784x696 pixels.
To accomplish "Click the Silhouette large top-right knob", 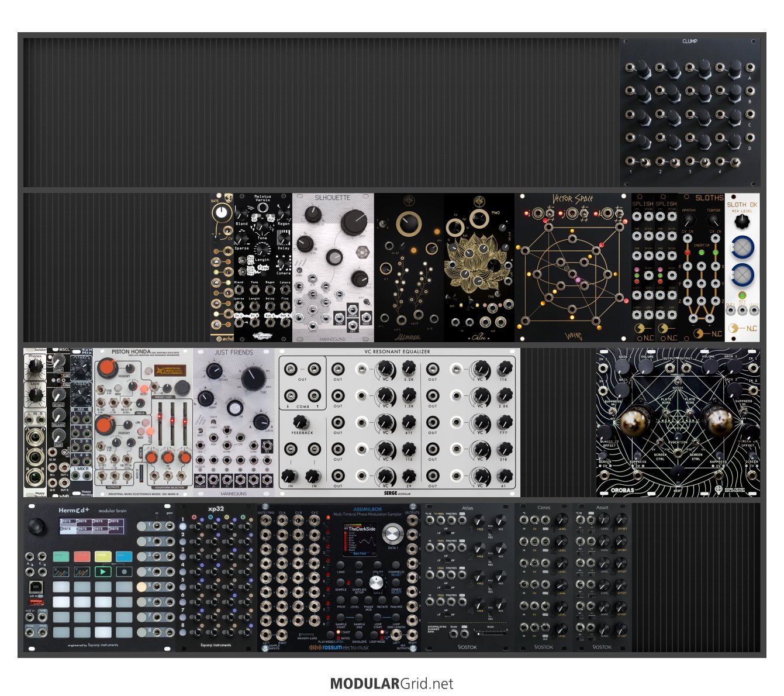I will point(354,222).
